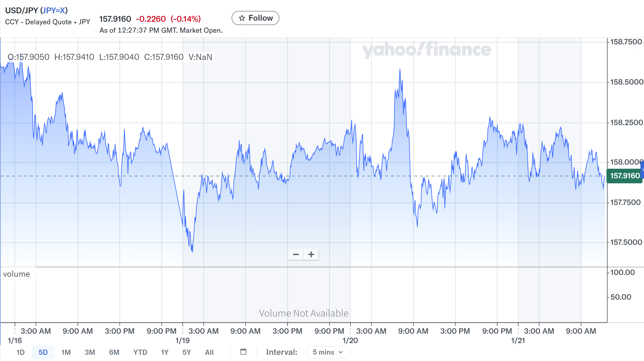
Task: Show All time range data
Action: pos(209,352)
